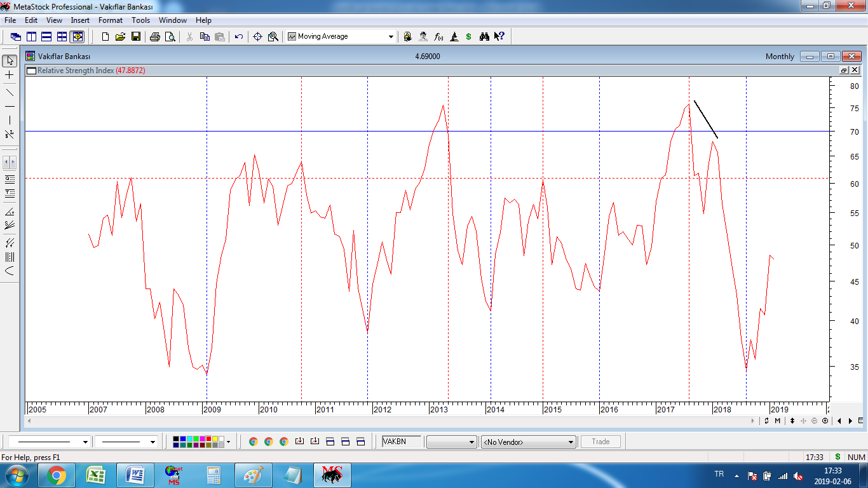Toggle the left-right sidebar scroll arrows

pos(10,162)
